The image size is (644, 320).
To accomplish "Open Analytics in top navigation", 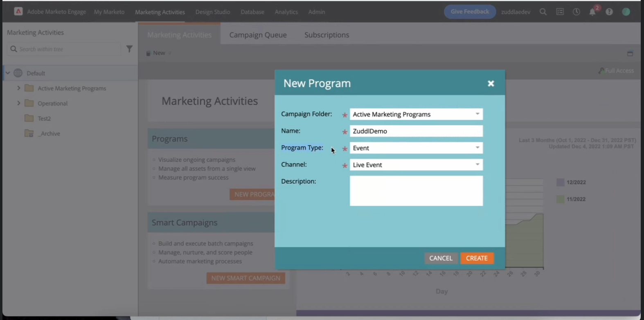I will [x=286, y=12].
